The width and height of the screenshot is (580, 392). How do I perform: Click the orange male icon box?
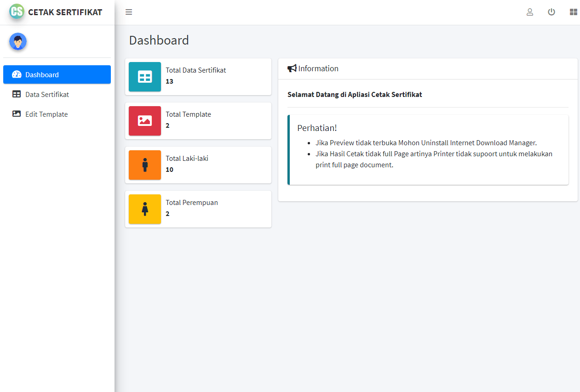[145, 165]
